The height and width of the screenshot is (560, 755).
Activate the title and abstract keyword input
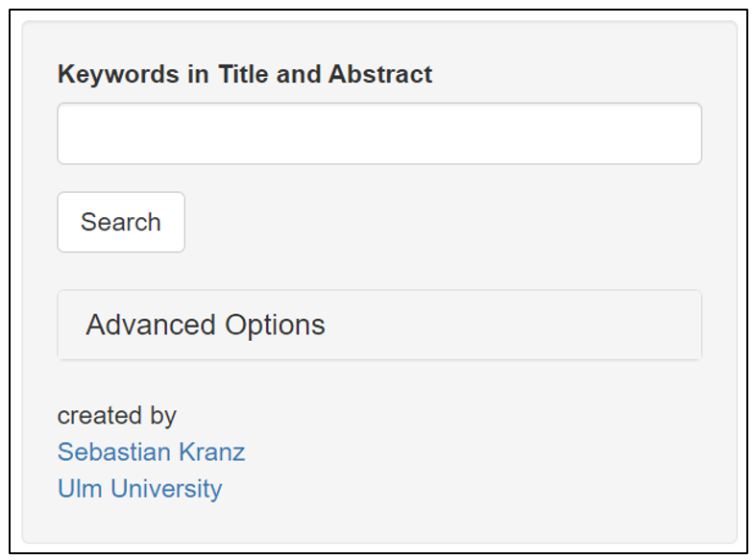[379, 134]
